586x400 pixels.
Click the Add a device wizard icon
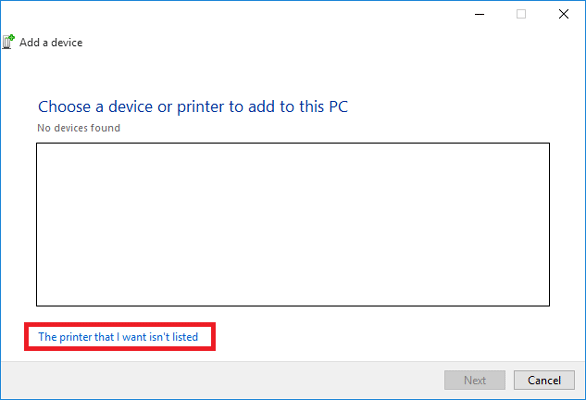pos(8,41)
